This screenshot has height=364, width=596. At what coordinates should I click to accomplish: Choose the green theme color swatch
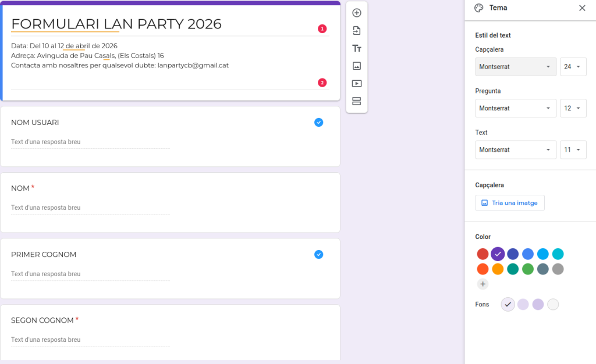528,269
